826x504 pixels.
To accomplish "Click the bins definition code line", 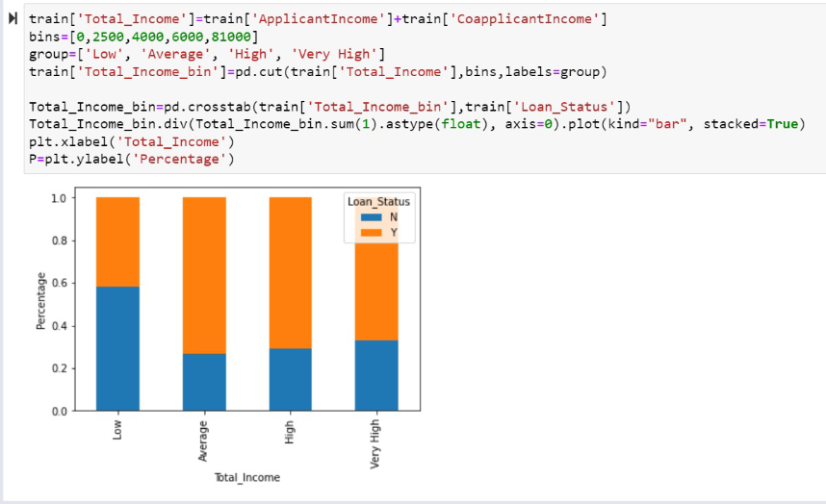I will click(143, 37).
